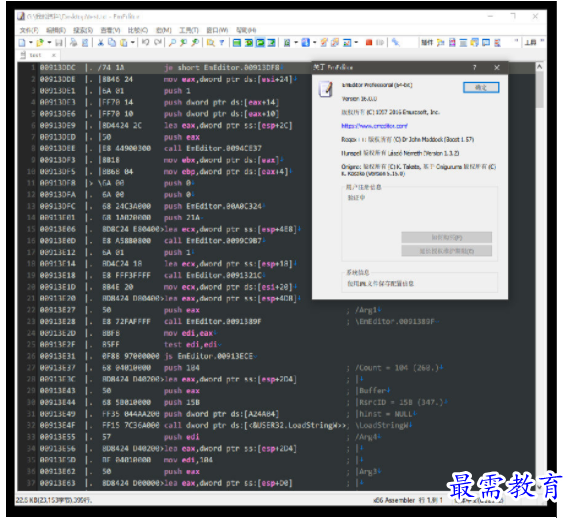The width and height of the screenshot is (571, 518).
Task: Undo the last edit
Action: (146, 43)
